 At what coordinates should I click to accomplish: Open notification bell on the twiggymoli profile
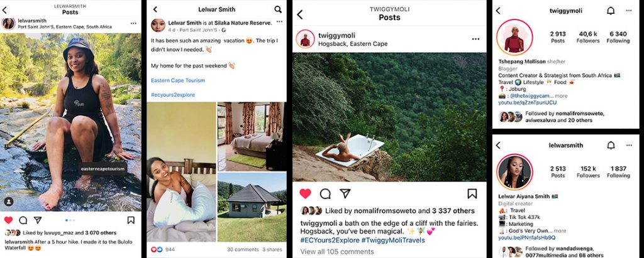[611, 11]
